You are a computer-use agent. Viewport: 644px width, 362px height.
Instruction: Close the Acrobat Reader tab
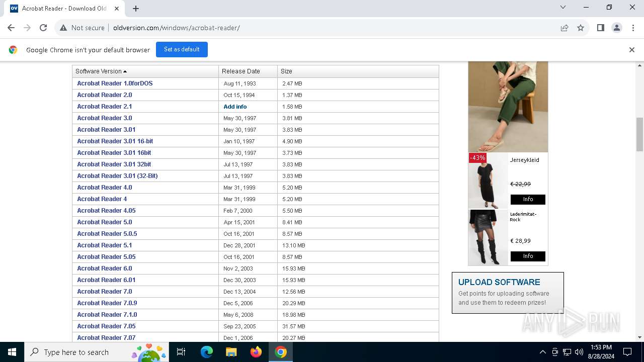point(117,9)
